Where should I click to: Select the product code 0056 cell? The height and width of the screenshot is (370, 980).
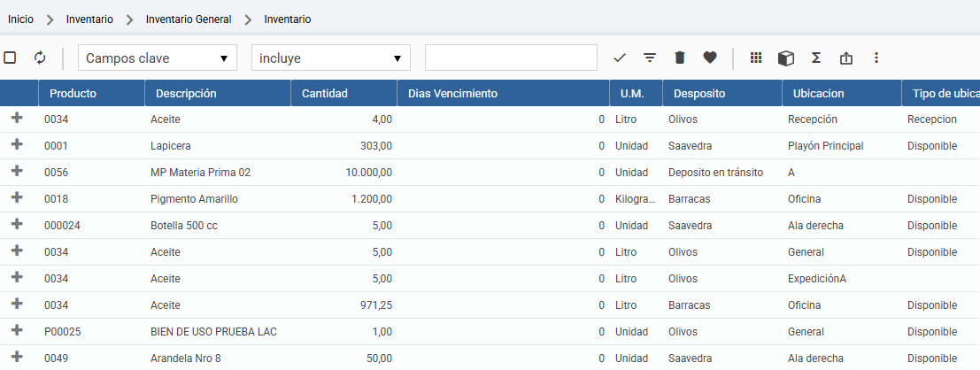tap(92, 173)
